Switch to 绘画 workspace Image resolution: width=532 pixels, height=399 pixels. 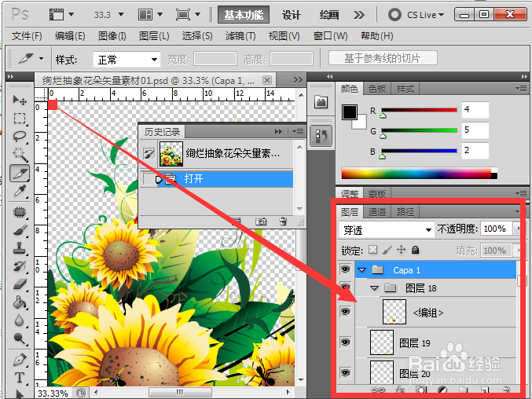(x=328, y=15)
